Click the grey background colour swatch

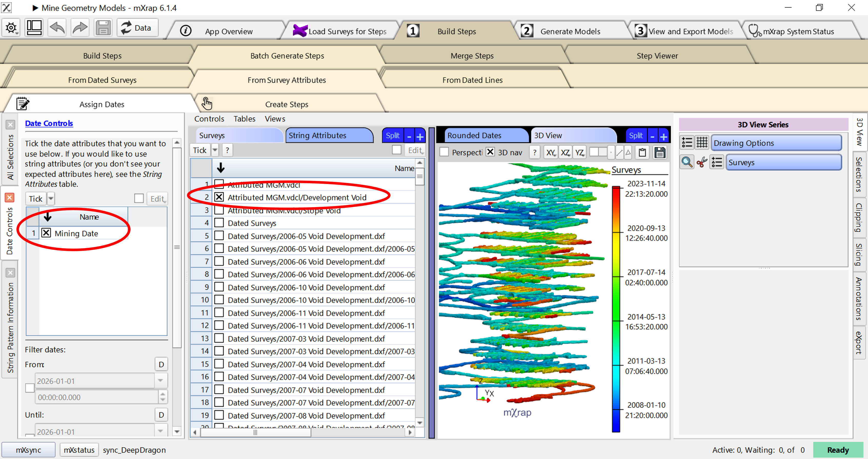coord(603,152)
